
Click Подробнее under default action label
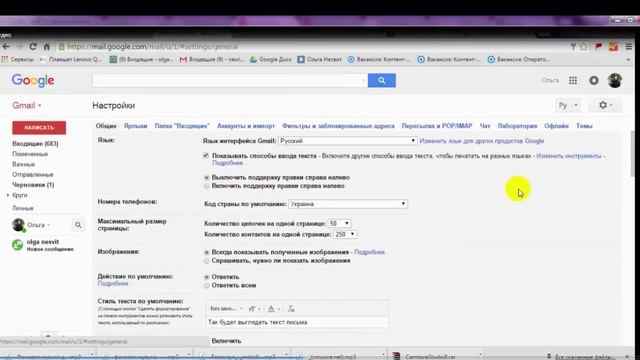coord(113,283)
